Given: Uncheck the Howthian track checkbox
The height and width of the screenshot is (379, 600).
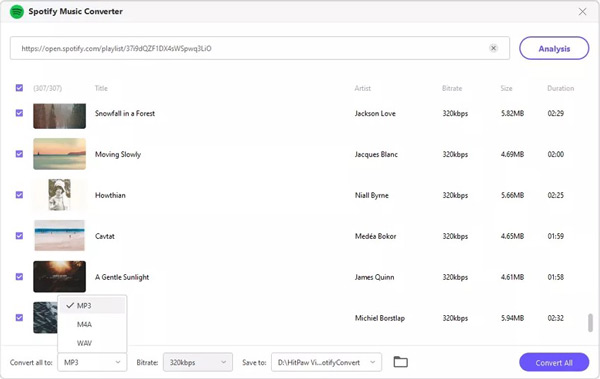Looking at the screenshot, I should 19,195.
